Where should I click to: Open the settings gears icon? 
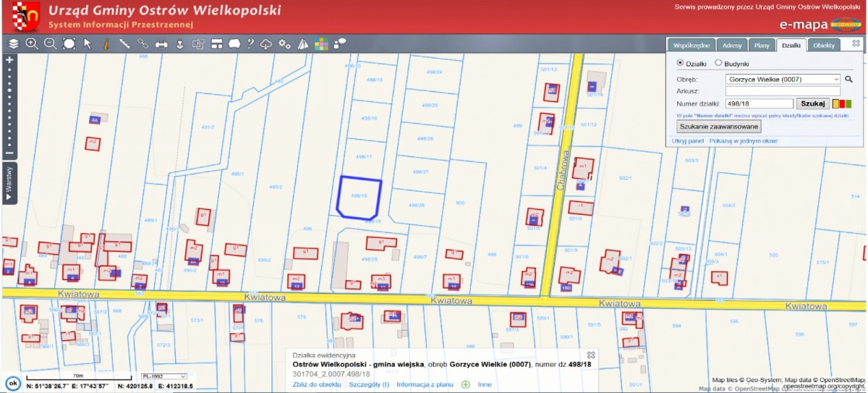tap(285, 43)
